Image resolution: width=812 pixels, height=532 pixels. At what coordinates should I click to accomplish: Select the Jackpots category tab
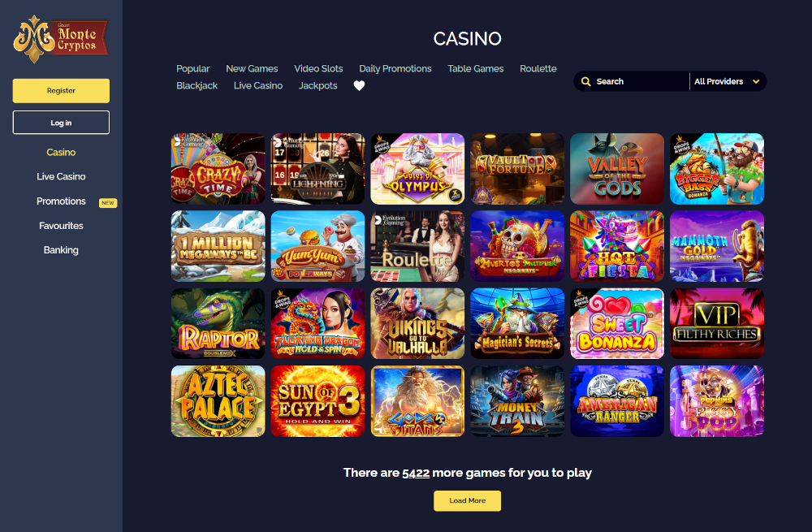pos(318,85)
